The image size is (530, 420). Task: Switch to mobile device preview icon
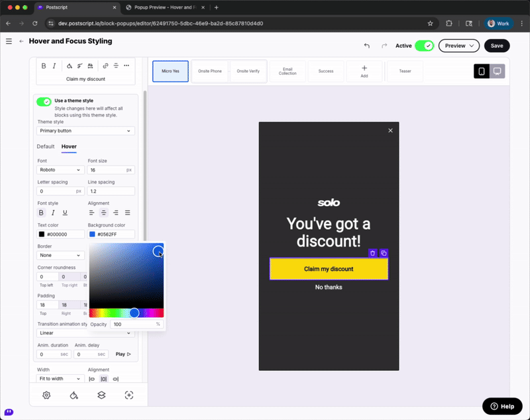(x=482, y=72)
